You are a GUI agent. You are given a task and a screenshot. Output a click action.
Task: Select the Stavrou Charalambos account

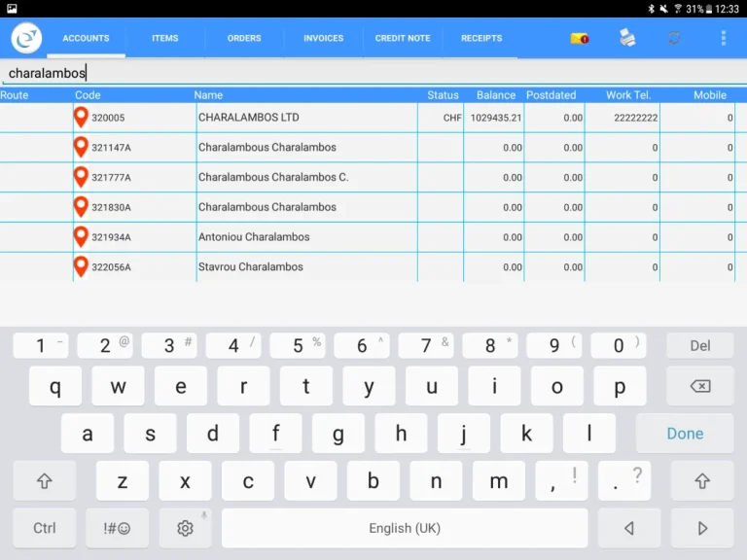[251, 266]
